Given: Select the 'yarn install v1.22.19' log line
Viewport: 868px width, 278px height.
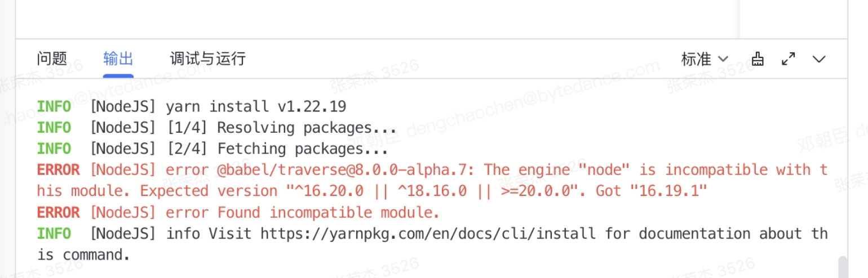Looking at the screenshot, I should (x=256, y=106).
